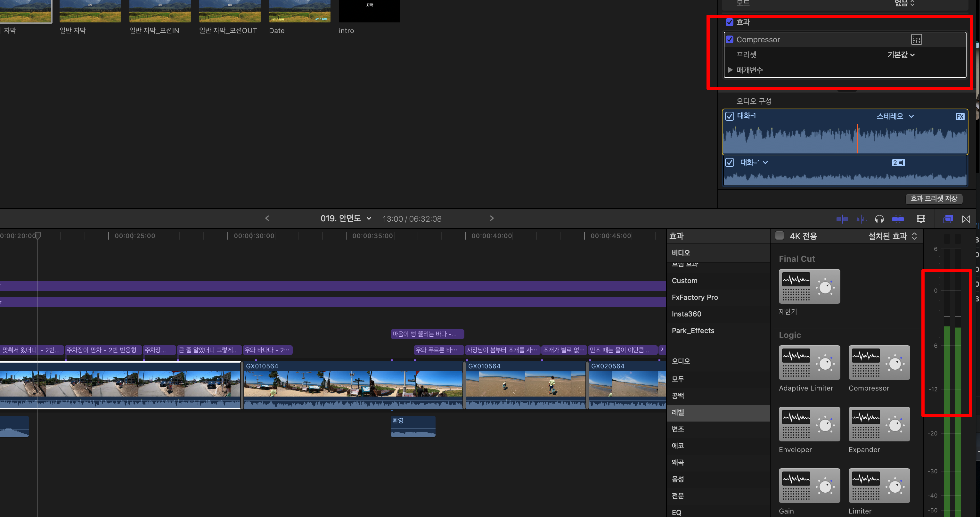This screenshot has width=980, height=517.
Task: Click the 효과 프리셋 저장 button
Action: [934, 199]
